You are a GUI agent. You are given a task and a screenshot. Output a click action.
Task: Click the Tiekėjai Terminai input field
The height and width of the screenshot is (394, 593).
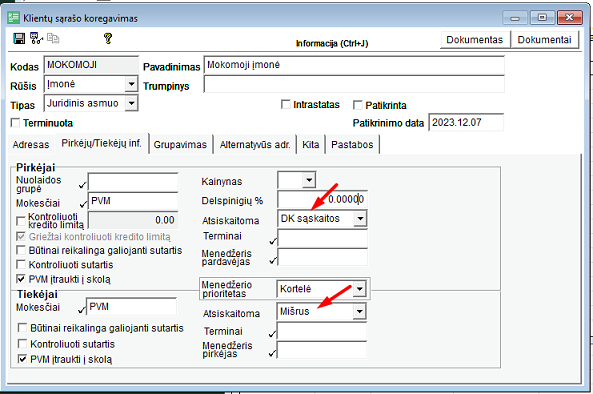(321, 331)
